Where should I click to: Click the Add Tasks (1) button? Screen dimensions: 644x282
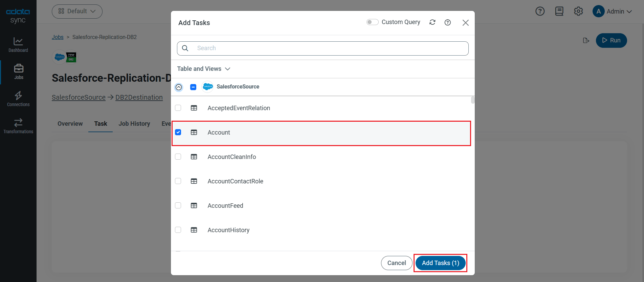[x=440, y=263]
